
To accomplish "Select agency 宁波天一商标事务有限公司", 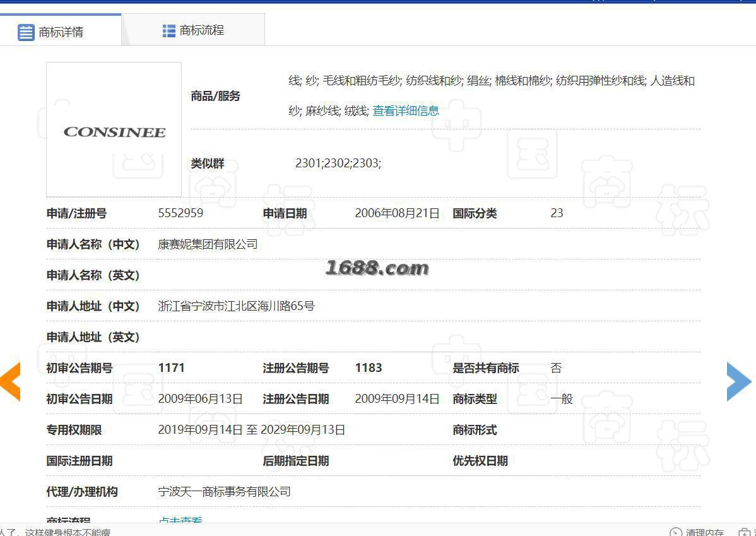I will click(225, 492).
